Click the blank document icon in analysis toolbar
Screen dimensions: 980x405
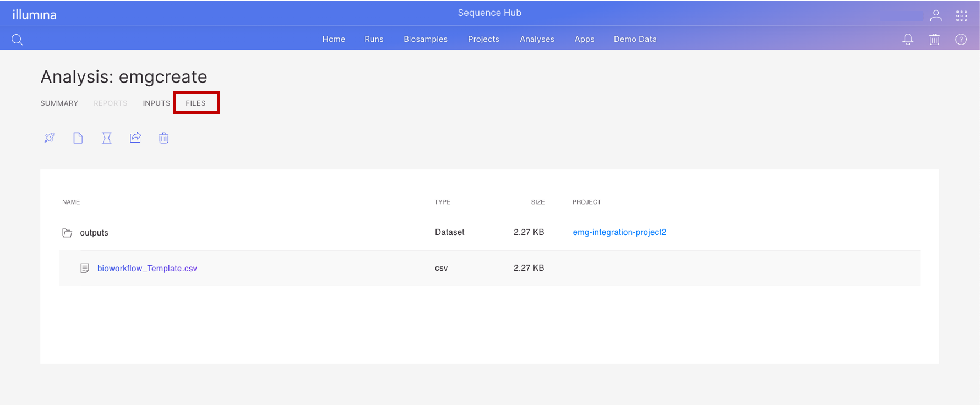[x=78, y=138]
